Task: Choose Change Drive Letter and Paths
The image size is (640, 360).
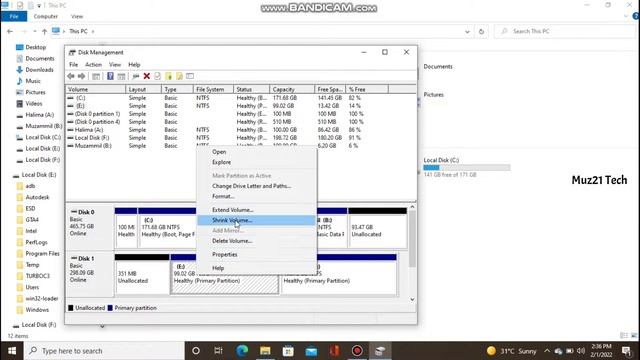Action: coord(256,186)
